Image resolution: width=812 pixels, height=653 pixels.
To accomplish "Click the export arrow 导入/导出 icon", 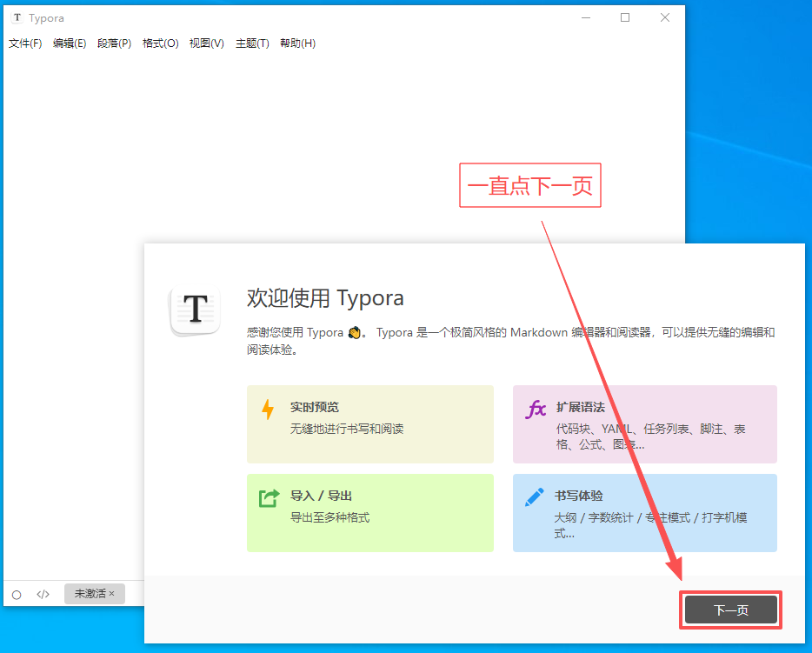I will pos(269,498).
